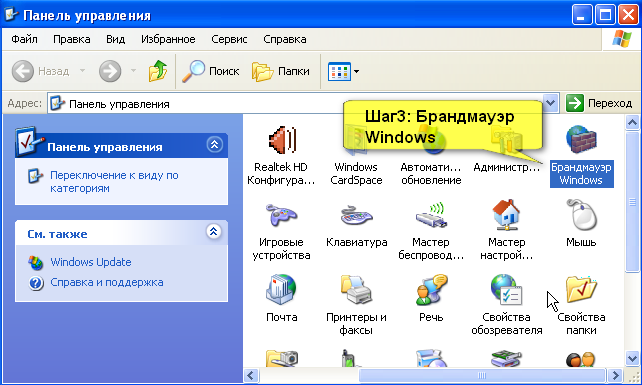Open Мастер беспроводной сети wizard icon
The height and width of the screenshot is (385, 642).
click(431, 215)
